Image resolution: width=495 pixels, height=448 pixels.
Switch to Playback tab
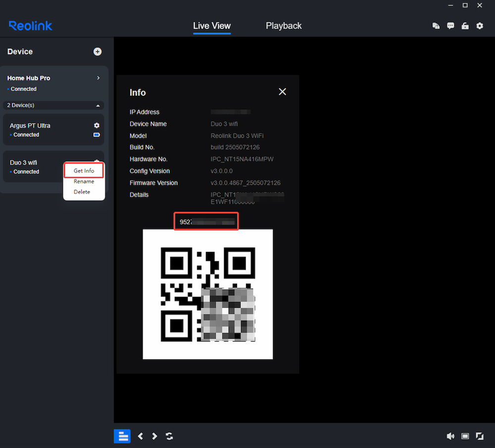tap(284, 26)
